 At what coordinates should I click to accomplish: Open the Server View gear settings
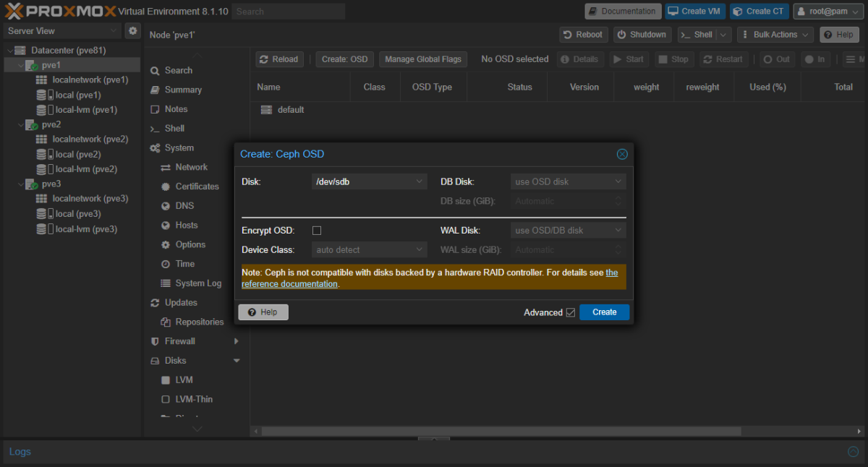(132, 30)
